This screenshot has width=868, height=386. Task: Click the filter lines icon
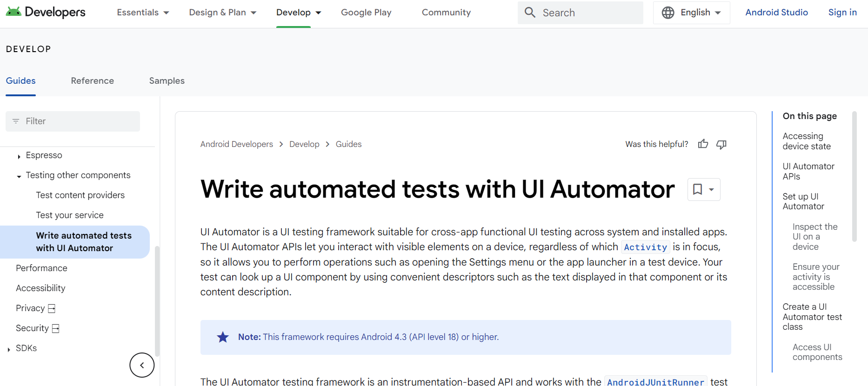[x=16, y=121]
